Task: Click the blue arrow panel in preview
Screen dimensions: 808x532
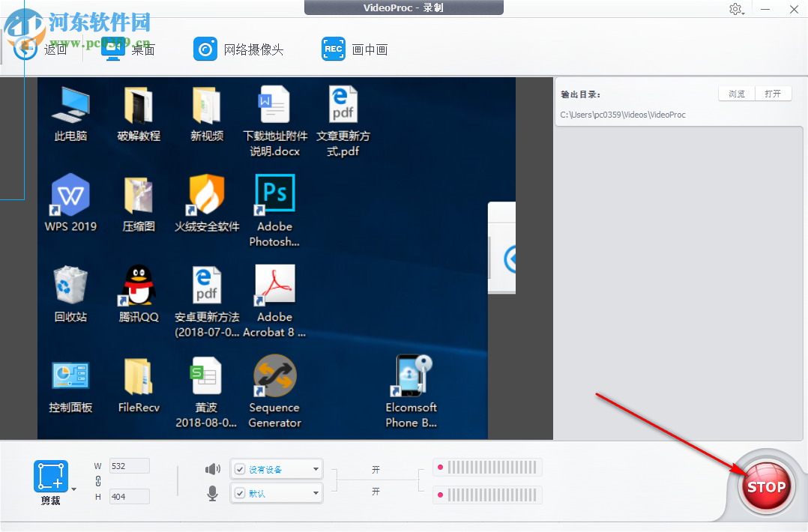Action: tap(502, 248)
